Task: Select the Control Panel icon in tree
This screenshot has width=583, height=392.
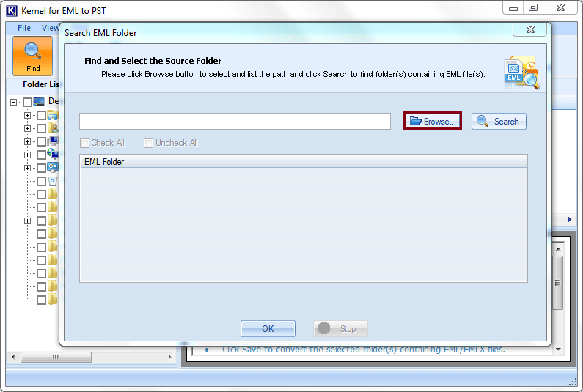Action: point(53,168)
